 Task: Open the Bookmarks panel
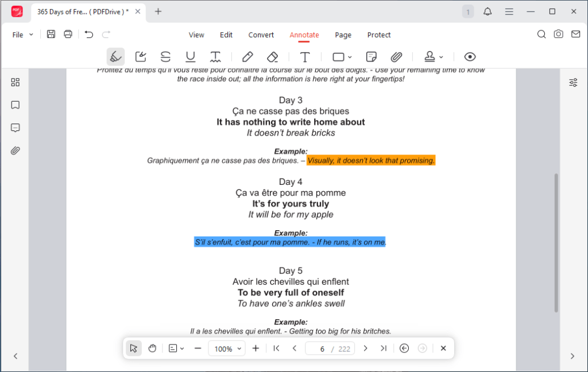16,105
